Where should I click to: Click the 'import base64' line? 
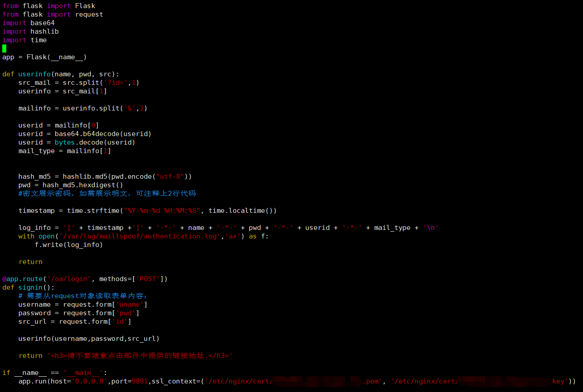[29, 23]
